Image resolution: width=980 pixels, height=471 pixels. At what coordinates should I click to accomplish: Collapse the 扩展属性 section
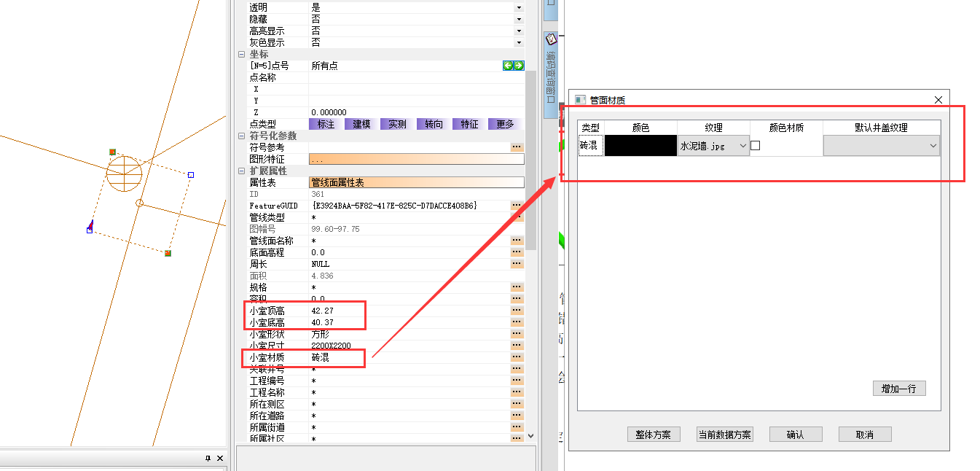coord(242,171)
